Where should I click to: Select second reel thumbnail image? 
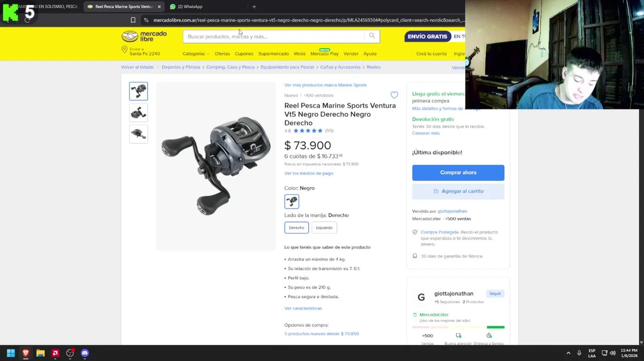[x=139, y=113]
